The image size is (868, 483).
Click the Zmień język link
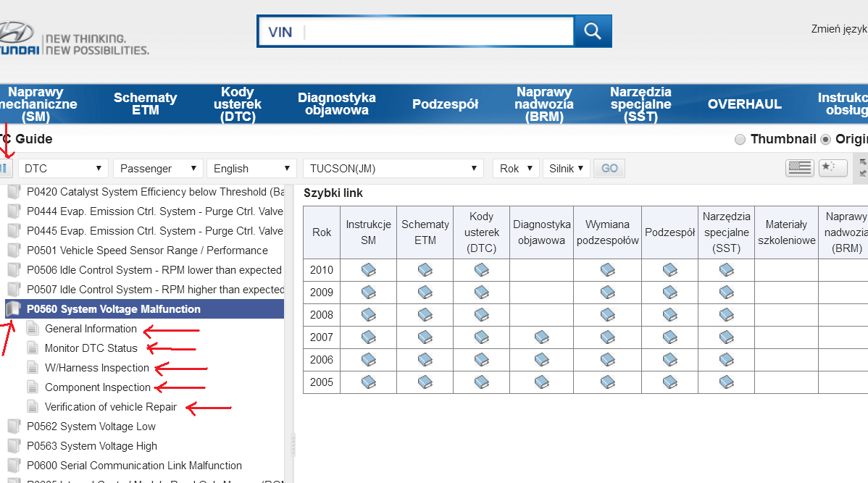pyautogui.click(x=839, y=29)
